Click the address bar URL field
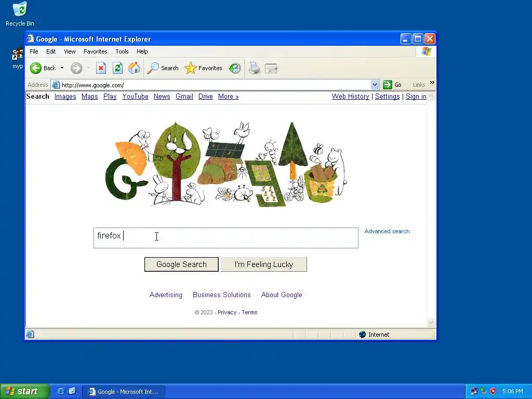The image size is (532, 399). tap(216, 85)
